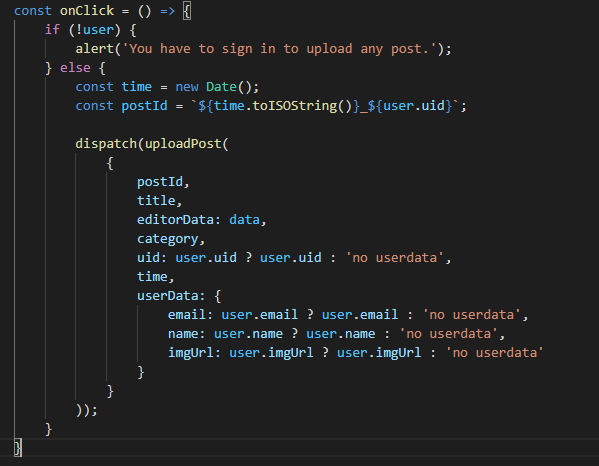
Task: Click the alert function call
Action: pos(95,49)
